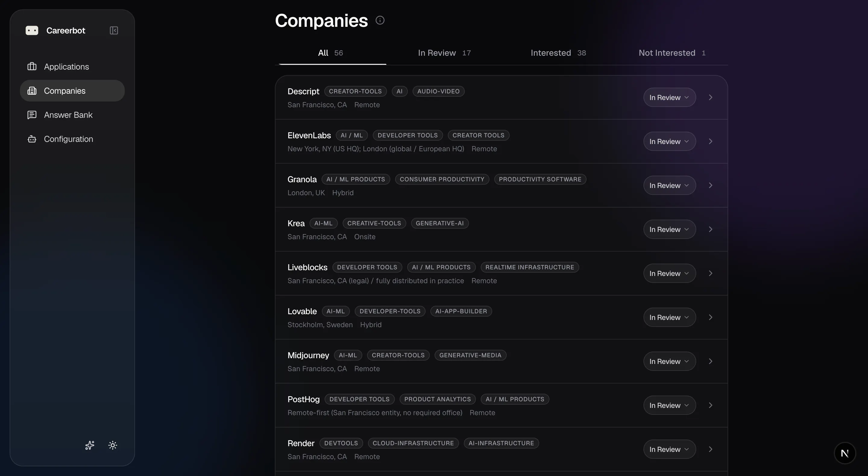Open Krea status dropdown
The image size is (868, 476).
pyautogui.click(x=669, y=229)
